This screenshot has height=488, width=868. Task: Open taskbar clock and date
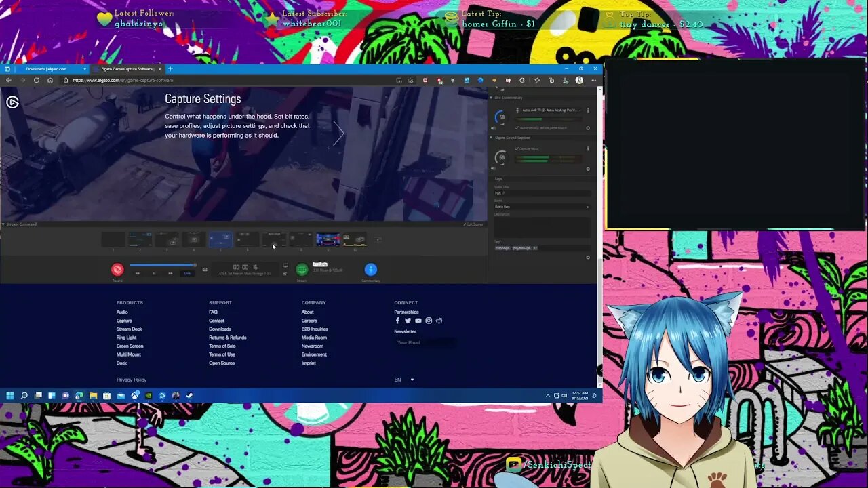pos(580,396)
